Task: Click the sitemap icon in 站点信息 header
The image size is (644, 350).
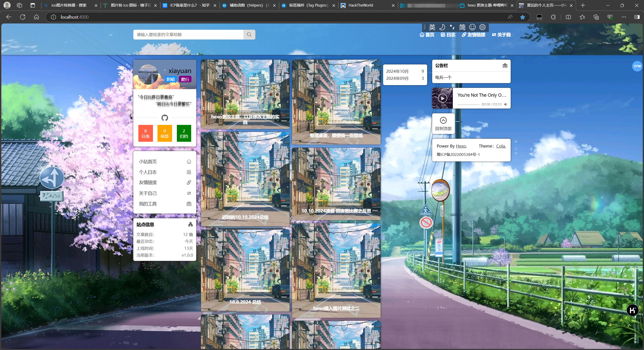Action: pos(190,224)
